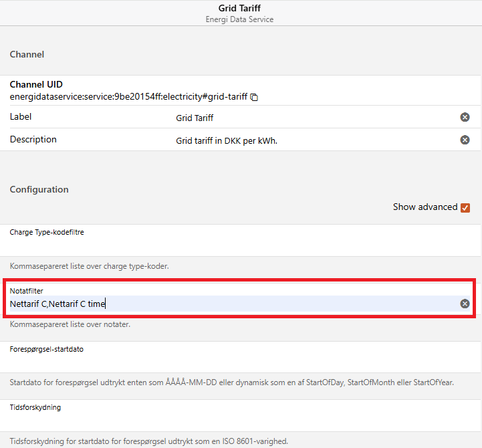Click the Configuration section header

point(39,189)
